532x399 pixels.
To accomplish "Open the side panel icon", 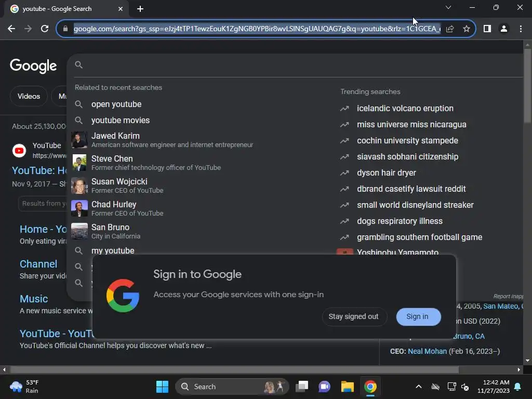I will tap(487, 29).
